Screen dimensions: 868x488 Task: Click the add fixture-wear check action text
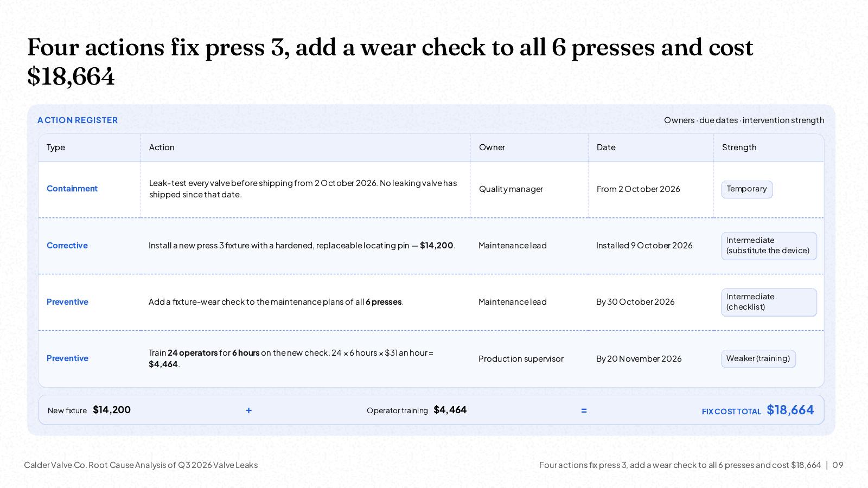[x=276, y=302]
